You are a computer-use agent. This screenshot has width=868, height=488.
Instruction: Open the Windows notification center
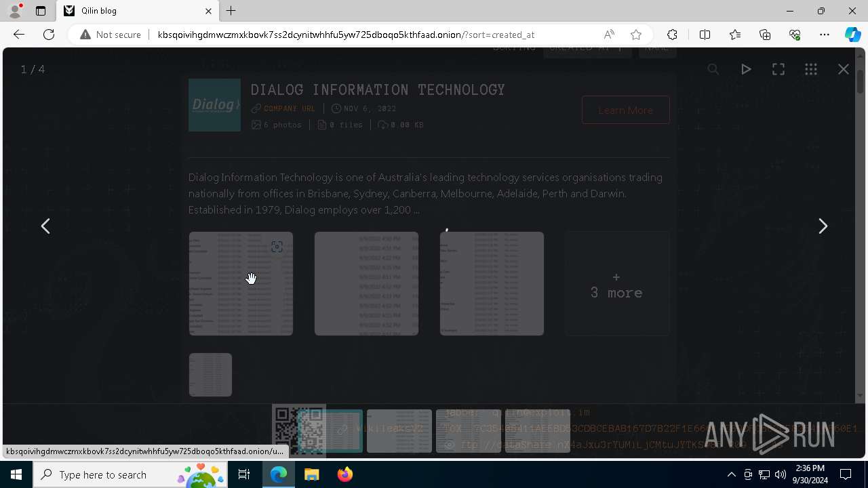coord(846,474)
